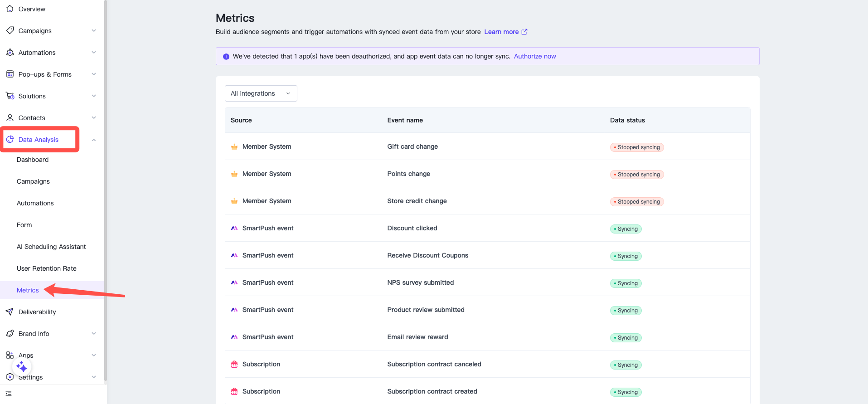The height and width of the screenshot is (404, 868).
Task: Expand the Contacts menu chevron
Action: click(x=94, y=118)
